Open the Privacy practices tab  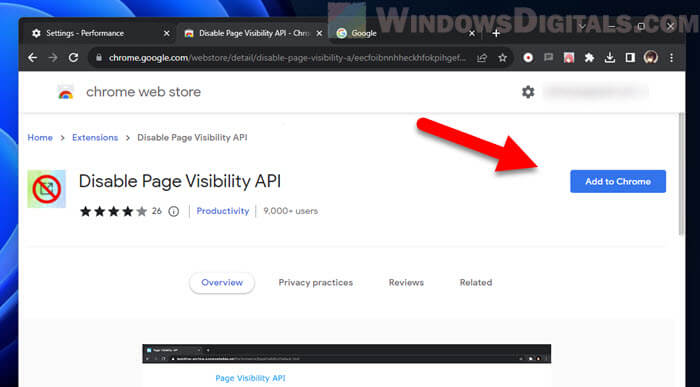coord(316,283)
